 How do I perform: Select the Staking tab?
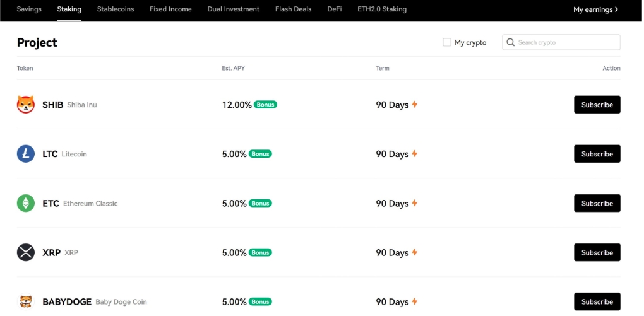69,9
